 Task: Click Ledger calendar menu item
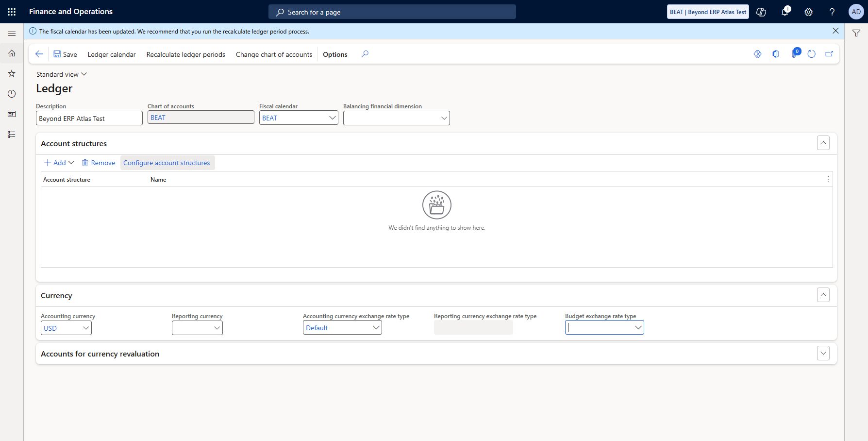[x=112, y=54]
